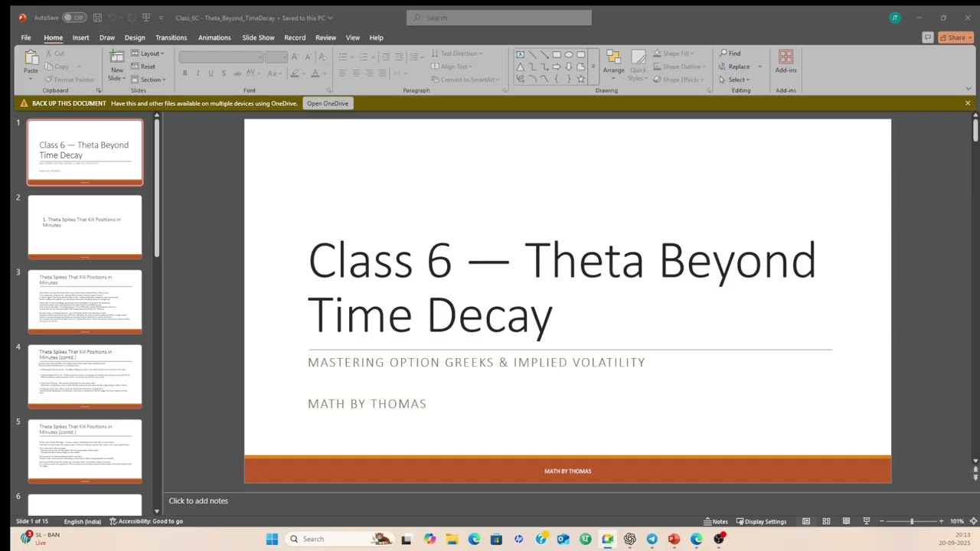The image size is (980, 551).
Task: Switch to the Animations tab
Action: pyautogui.click(x=214, y=37)
